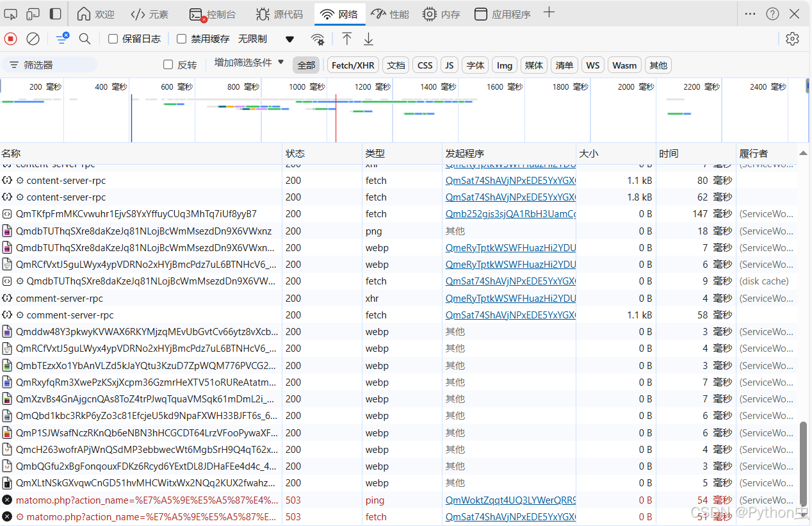
Task: Click the stop recording network log button
Action: tap(10, 39)
